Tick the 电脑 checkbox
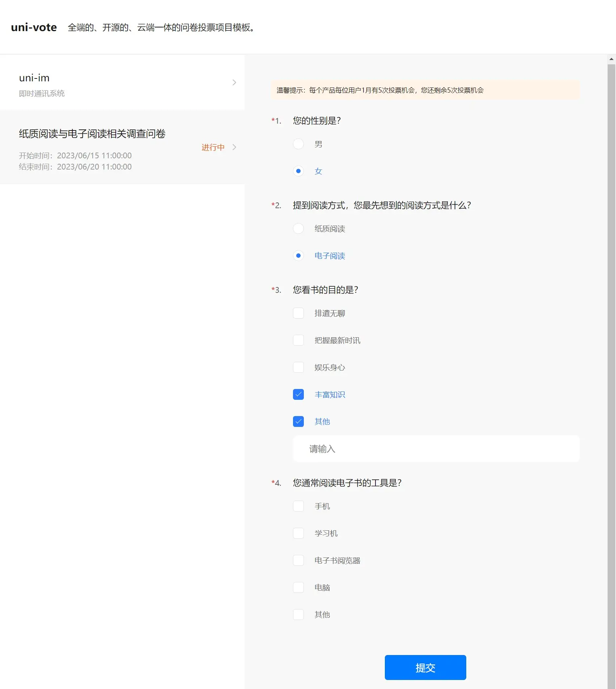Screen dimensions: 616x689 coord(298,587)
